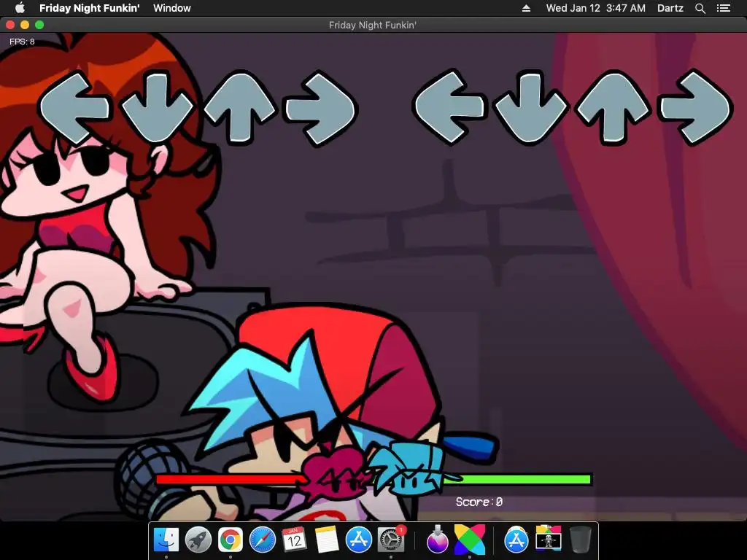Click the colorful HaxeFlixel game icon in Dock
Image resolution: width=747 pixels, height=560 pixels.
click(x=470, y=540)
